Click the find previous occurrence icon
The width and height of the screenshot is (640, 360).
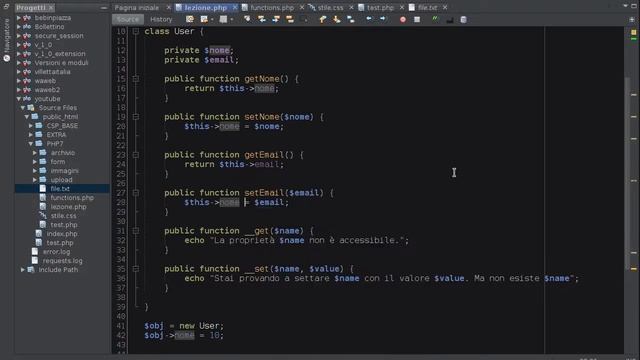(262, 19)
